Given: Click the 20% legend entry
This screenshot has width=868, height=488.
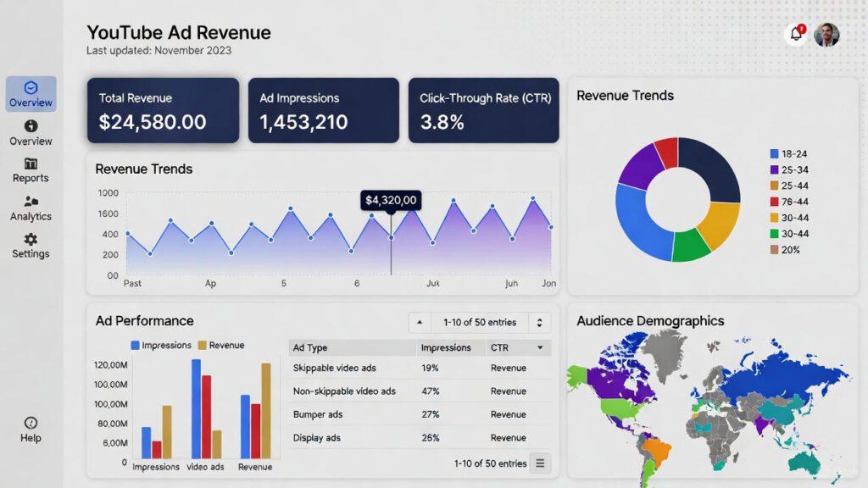Looking at the screenshot, I should [785, 250].
